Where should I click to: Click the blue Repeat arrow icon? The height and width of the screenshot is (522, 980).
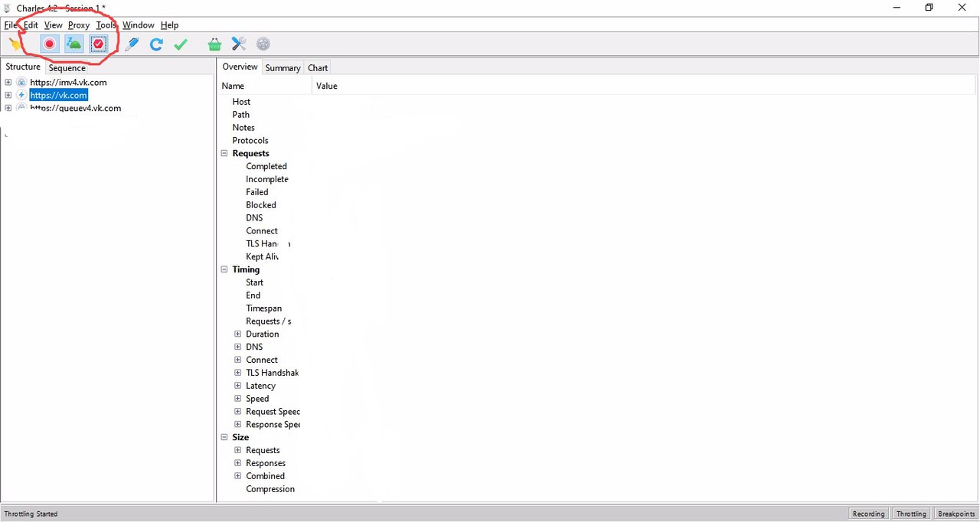[156, 44]
